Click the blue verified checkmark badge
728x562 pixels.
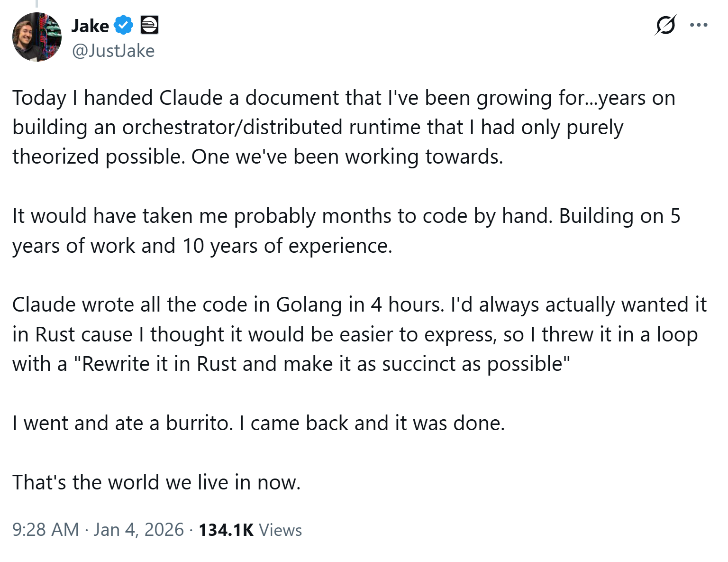(124, 25)
